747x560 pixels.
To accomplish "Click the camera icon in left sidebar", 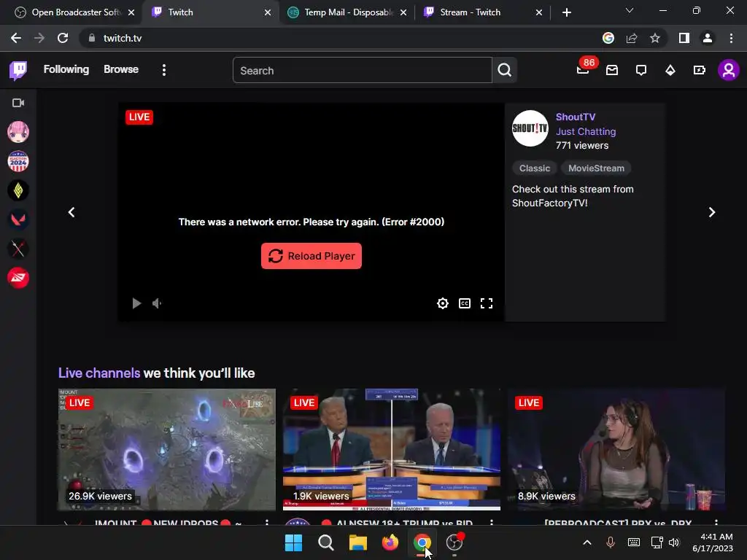I will (18, 103).
